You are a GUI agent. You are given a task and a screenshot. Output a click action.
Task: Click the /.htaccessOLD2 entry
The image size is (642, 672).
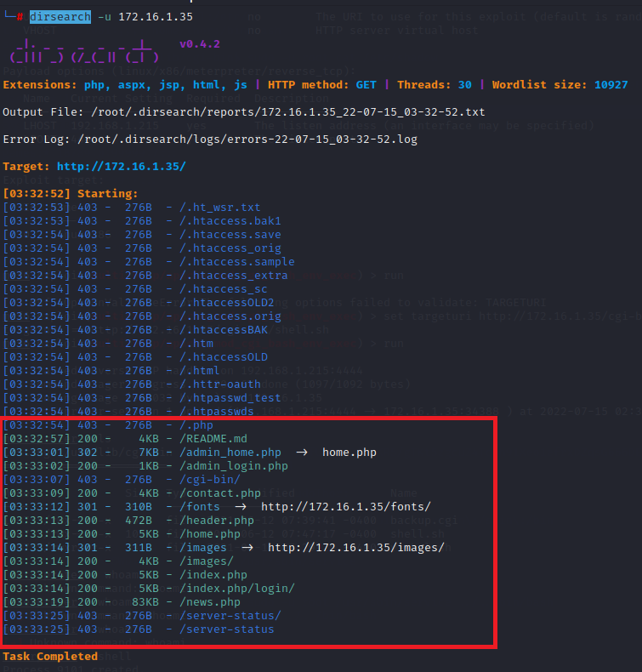[226, 303]
